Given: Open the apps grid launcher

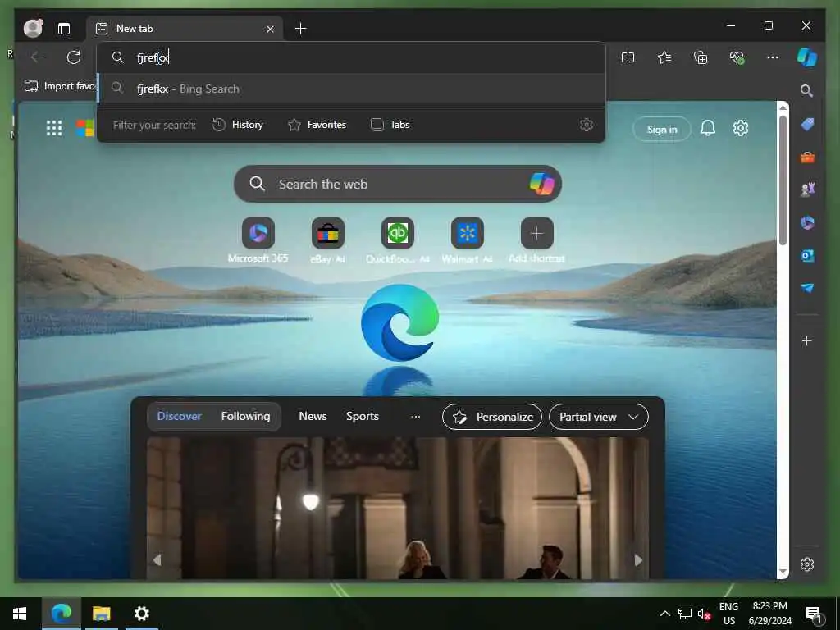Looking at the screenshot, I should click(x=54, y=128).
